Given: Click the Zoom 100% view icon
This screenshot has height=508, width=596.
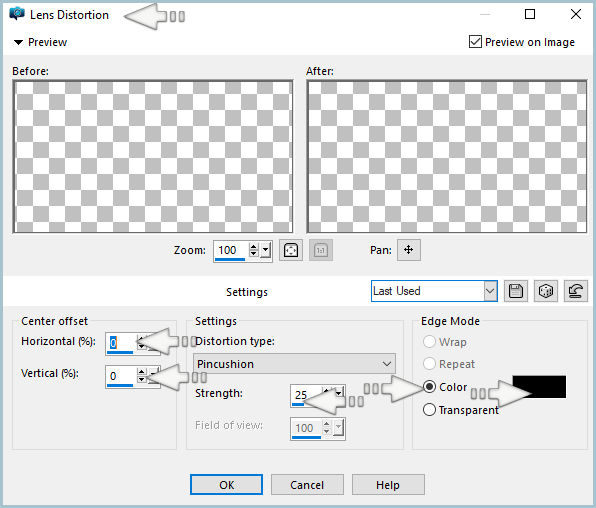Looking at the screenshot, I should pyautogui.click(x=321, y=250).
